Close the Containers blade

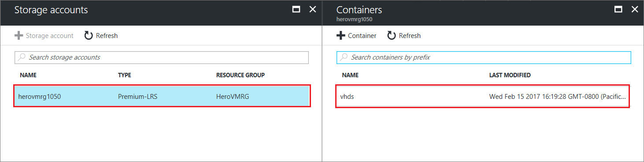point(635,9)
